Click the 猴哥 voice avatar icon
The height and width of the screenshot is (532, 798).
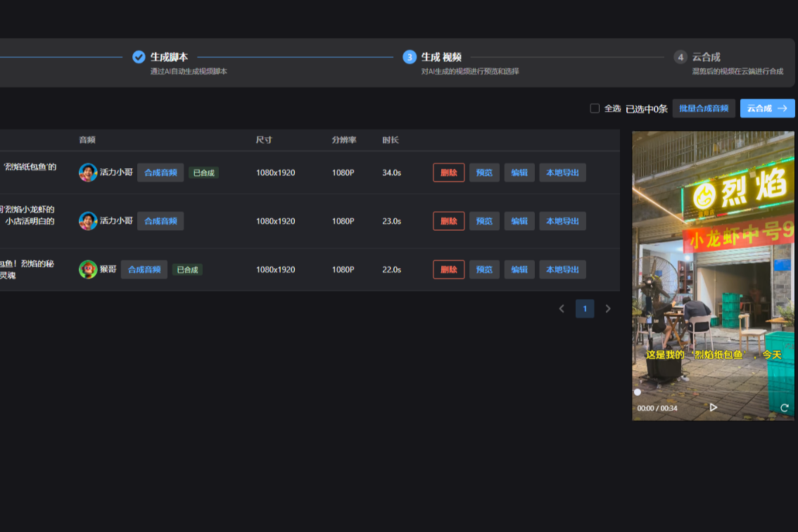pos(88,270)
